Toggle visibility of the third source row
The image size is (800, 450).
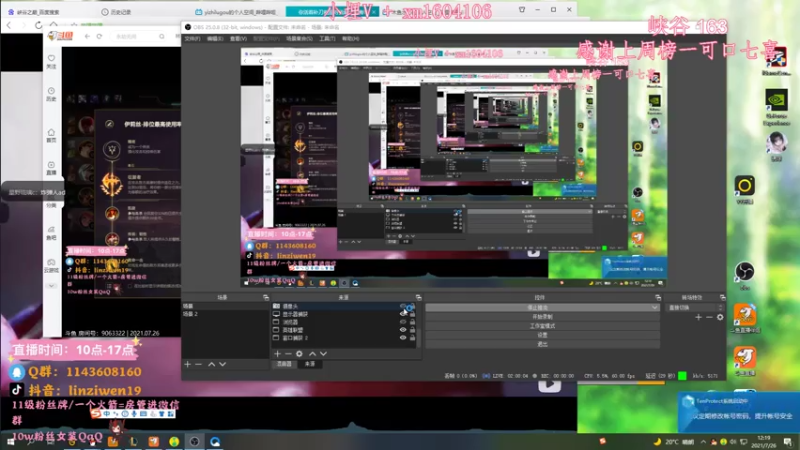(403, 322)
